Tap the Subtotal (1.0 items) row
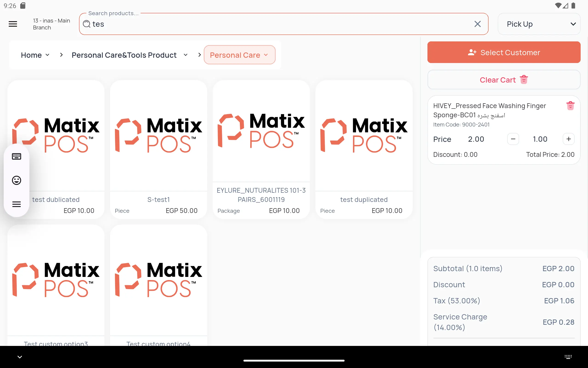 point(504,268)
